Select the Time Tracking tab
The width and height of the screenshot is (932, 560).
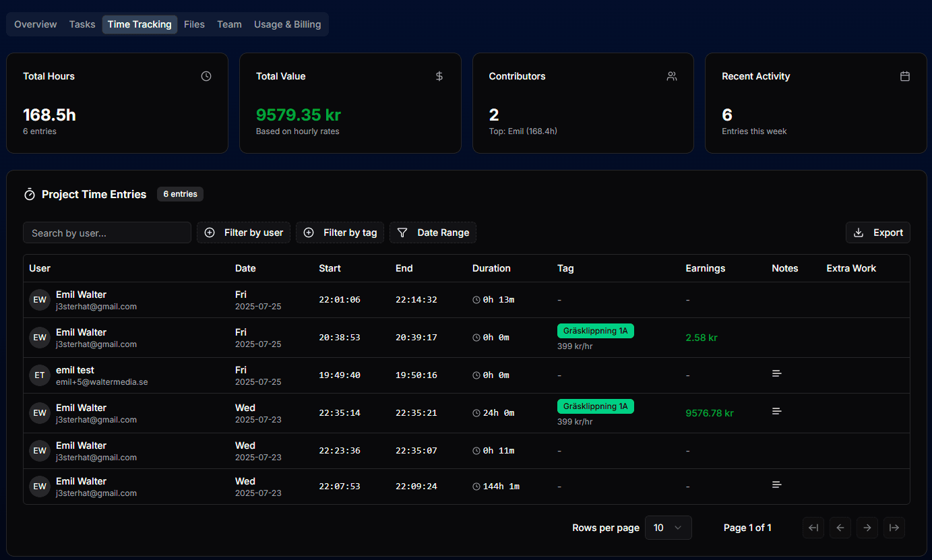[139, 24]
